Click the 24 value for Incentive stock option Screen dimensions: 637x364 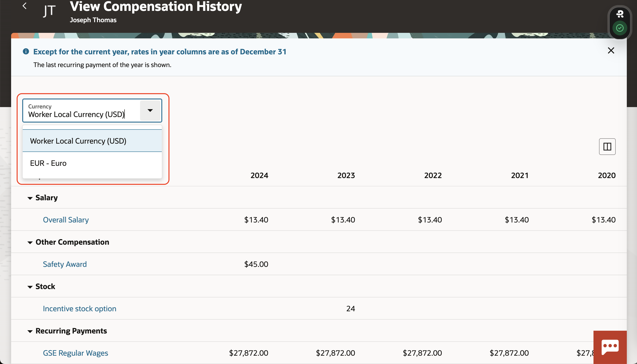coord(350,308)
